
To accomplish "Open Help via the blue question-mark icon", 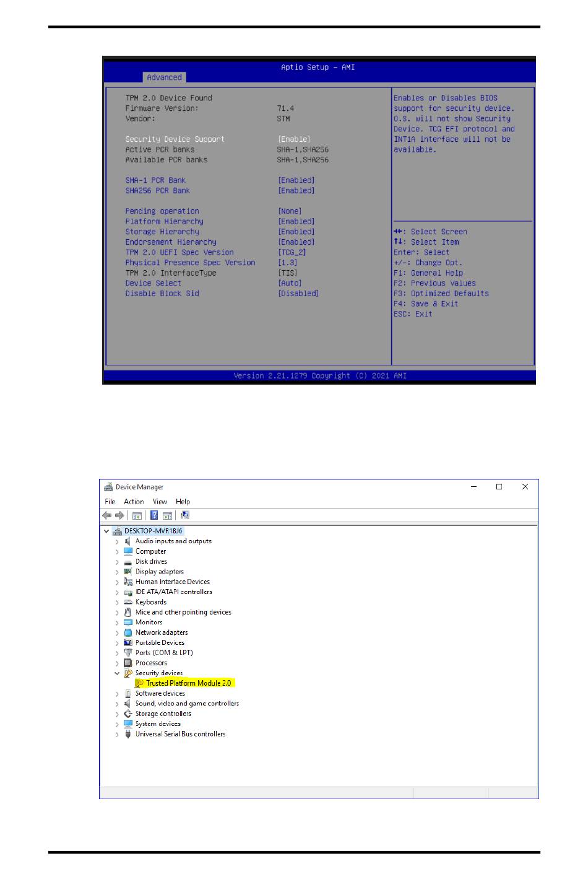I will pyautogui.click(x=154, y=515).
